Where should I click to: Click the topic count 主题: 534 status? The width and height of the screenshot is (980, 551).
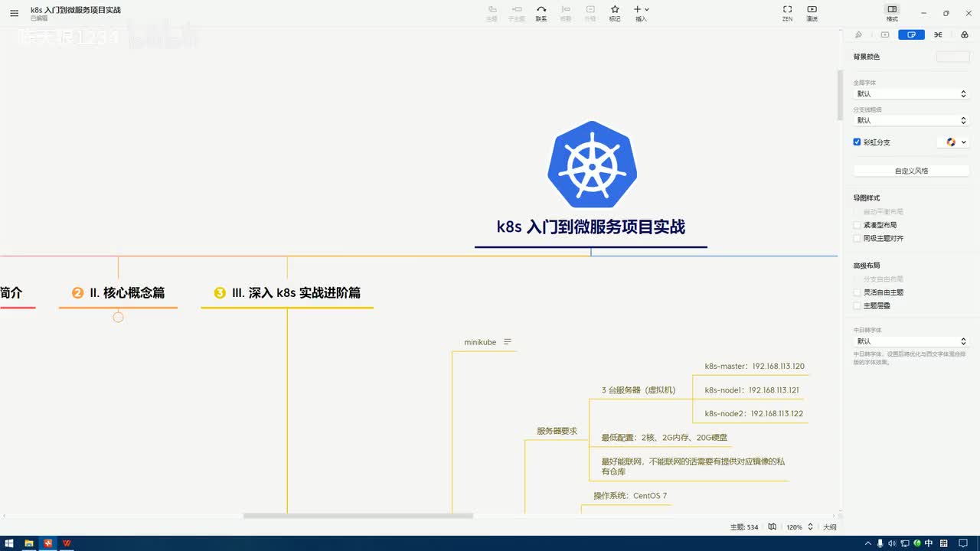(x=744, y=527)
